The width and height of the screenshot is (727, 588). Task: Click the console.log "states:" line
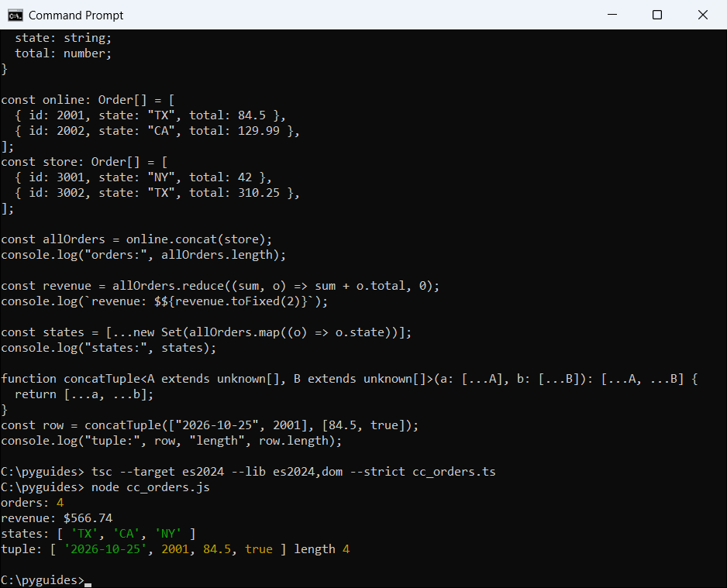click(x=109, y=348)
